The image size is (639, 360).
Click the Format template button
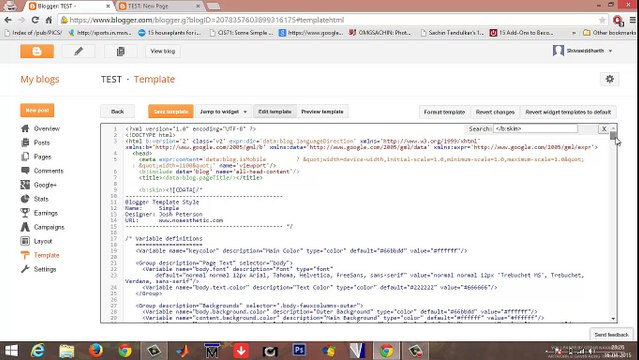[444, 112]
